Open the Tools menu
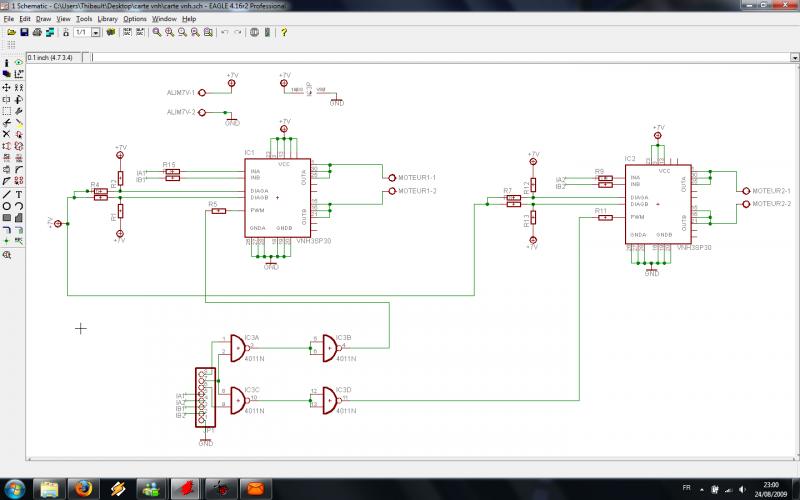 pyautogui.click(x=84, y=19)
